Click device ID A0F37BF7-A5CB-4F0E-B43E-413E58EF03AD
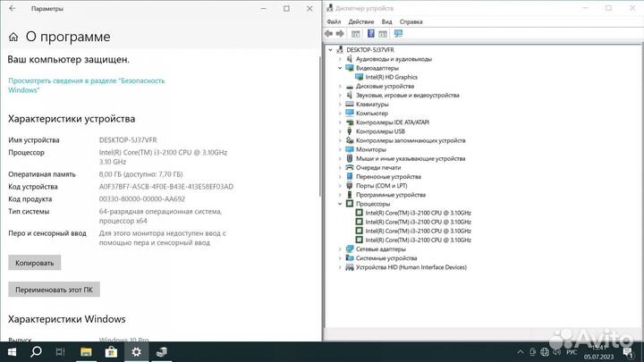This screenshot has width=644, height=362. click(x=166, y=186)
